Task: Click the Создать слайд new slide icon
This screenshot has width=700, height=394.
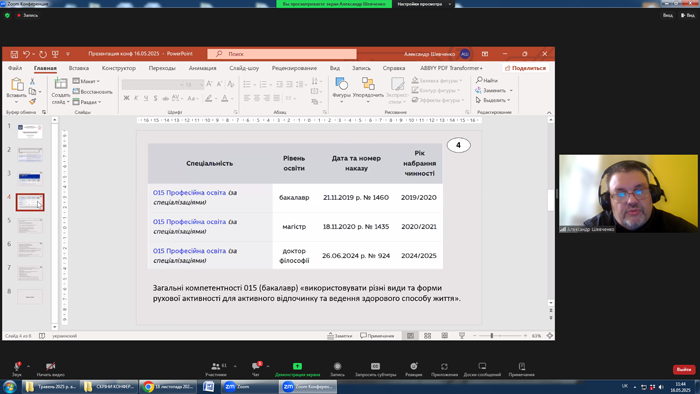Action: pyautogui.click(x=60, y=83)
